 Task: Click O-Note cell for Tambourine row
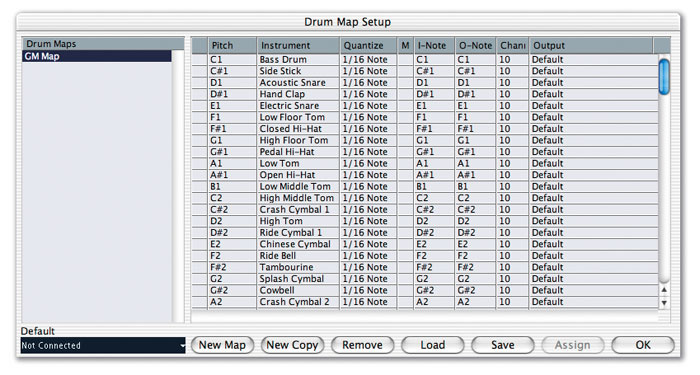coord(475,267)
